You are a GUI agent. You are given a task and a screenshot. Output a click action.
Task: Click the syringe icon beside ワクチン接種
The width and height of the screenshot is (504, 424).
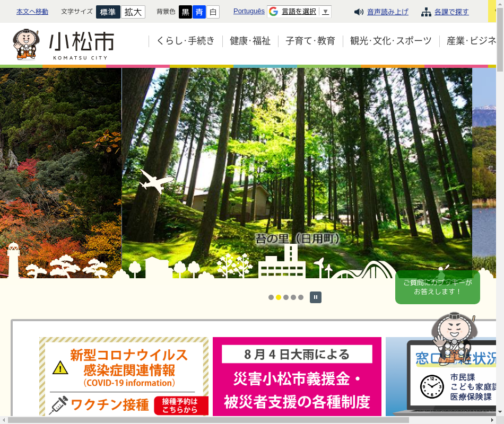58,405
